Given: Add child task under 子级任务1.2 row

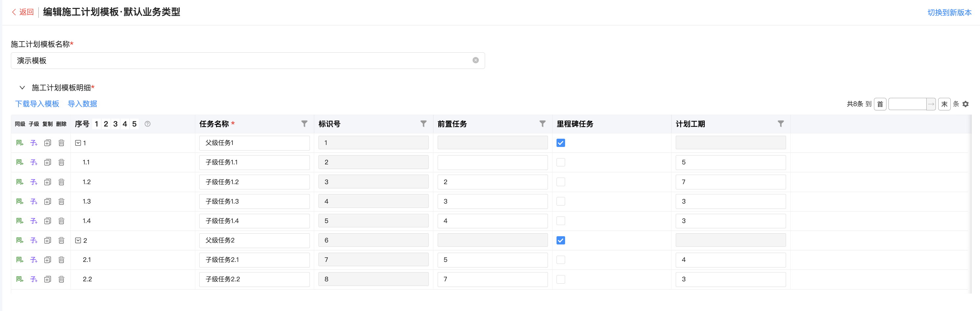Looking at the screenshot, I should 34,182.
